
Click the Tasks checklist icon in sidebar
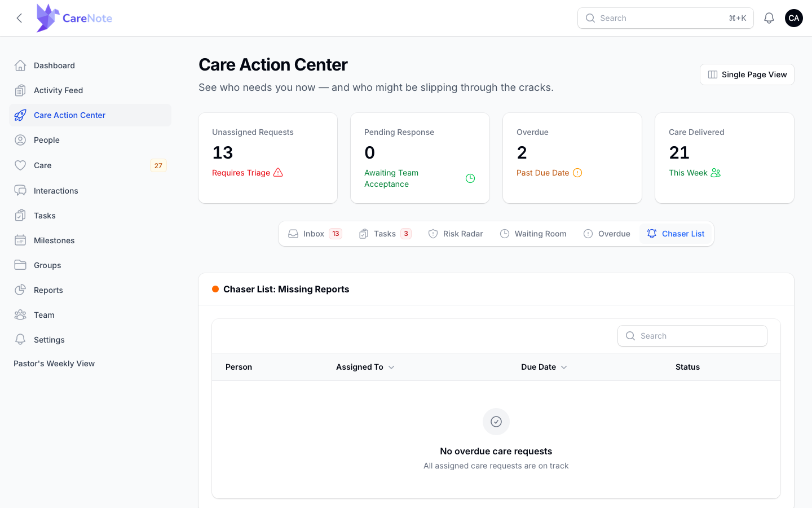coord(20,216)
